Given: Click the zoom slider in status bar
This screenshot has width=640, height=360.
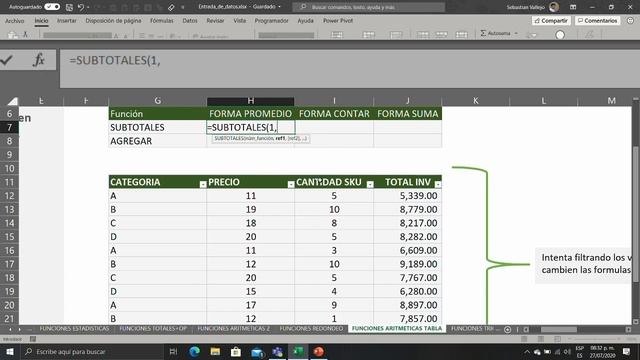Looking at the screenshot, I should 596,339.
